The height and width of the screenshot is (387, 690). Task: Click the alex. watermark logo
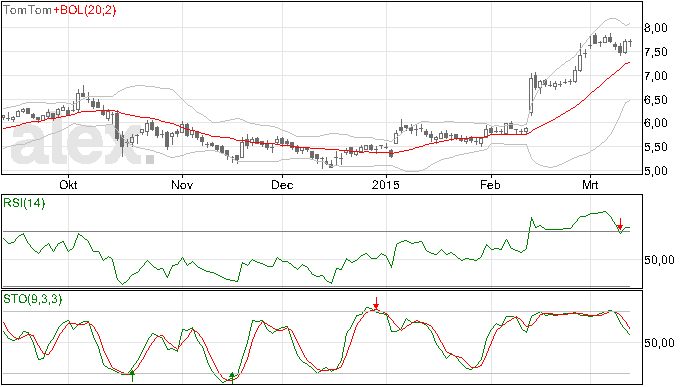point(82,143)
